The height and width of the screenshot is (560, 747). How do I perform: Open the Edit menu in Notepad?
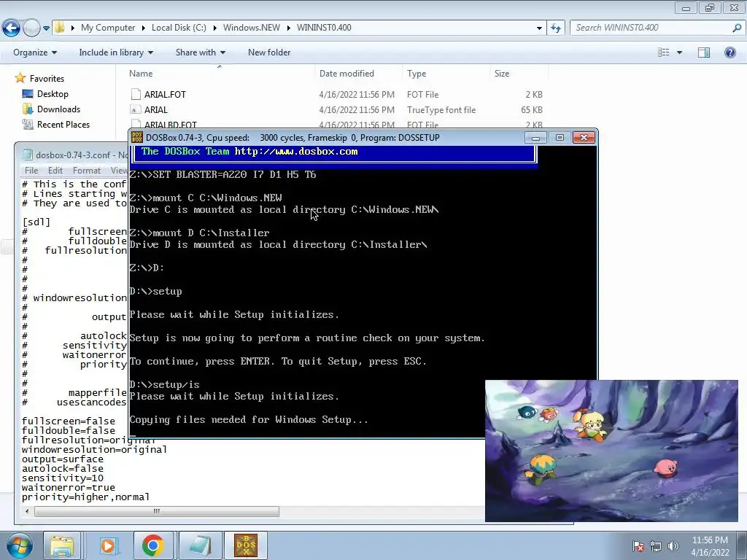pos(55,170)
